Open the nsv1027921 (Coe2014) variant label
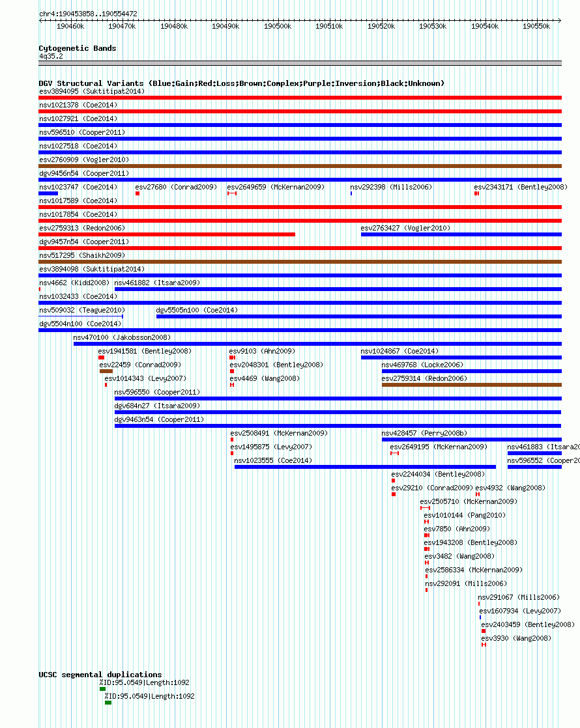Image resolution: width=580 pixels, height=728 pixels. click(78, 119)
